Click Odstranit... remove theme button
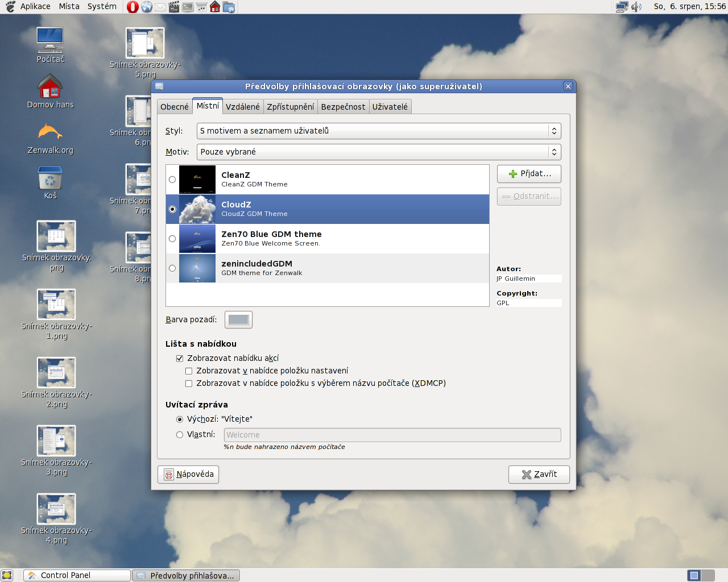Screen dimensions: 728x582 (x=529, y=197)
